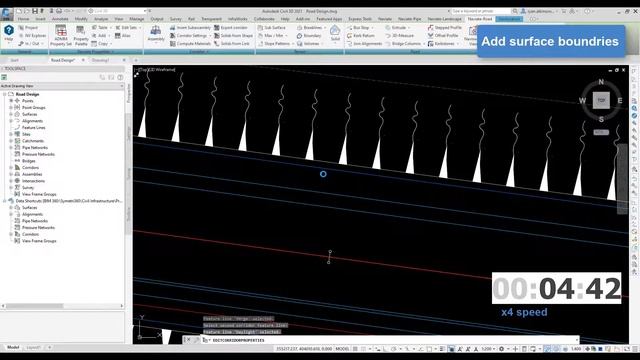Click the Save icon in quick access toolbar
Screen dimensions: 640x360
[x=35, y=11]
